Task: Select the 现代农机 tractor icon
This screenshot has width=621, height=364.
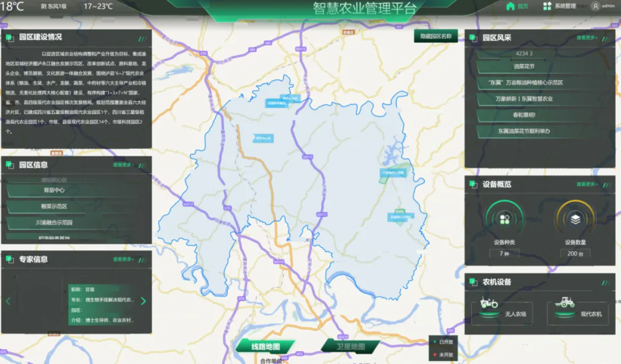Action: 564,303
